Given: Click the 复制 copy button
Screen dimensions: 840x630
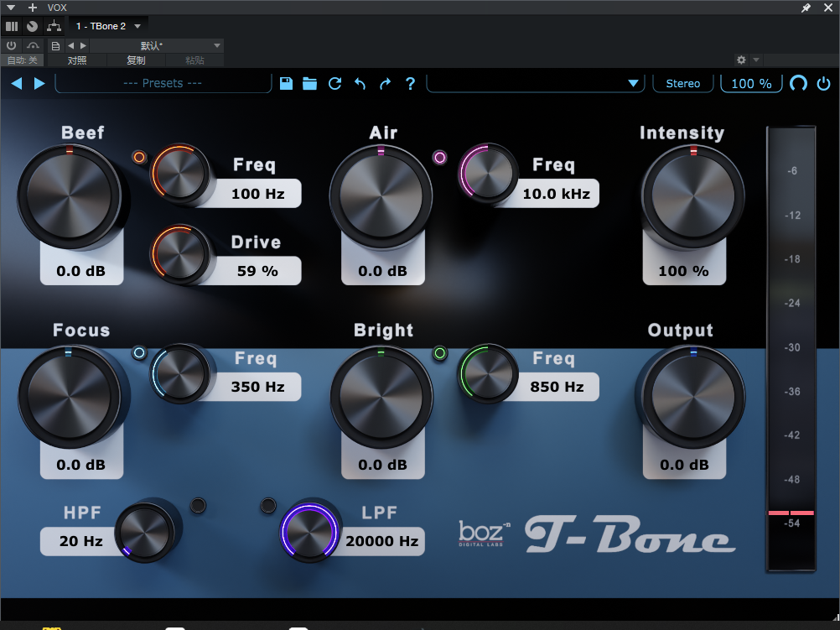Looking at the screenshot, I should (x=136, y=60).
